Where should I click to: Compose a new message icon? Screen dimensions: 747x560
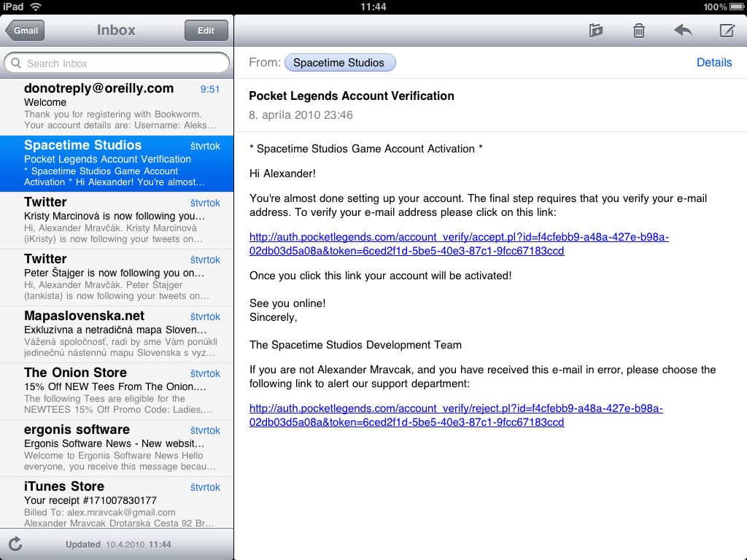pos(727,31)
